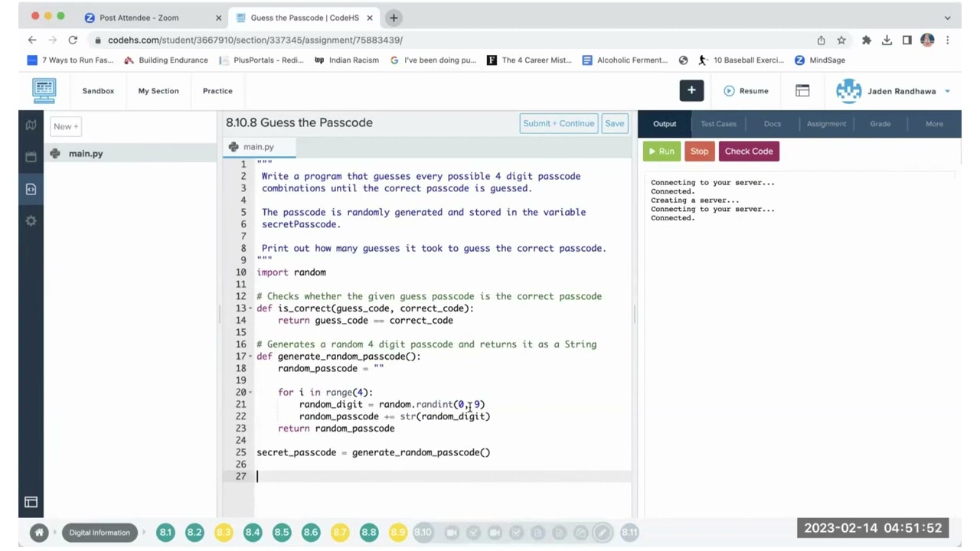Go to lesson 8.1 bubble
Screen dimensions: 980x551
coord(165,532)
